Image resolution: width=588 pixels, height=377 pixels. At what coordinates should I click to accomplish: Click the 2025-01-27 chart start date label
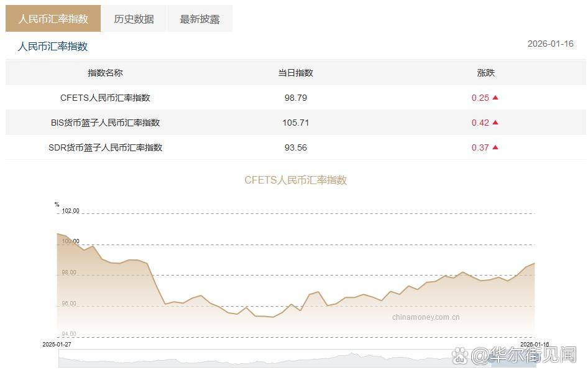[x=57, y=344]
